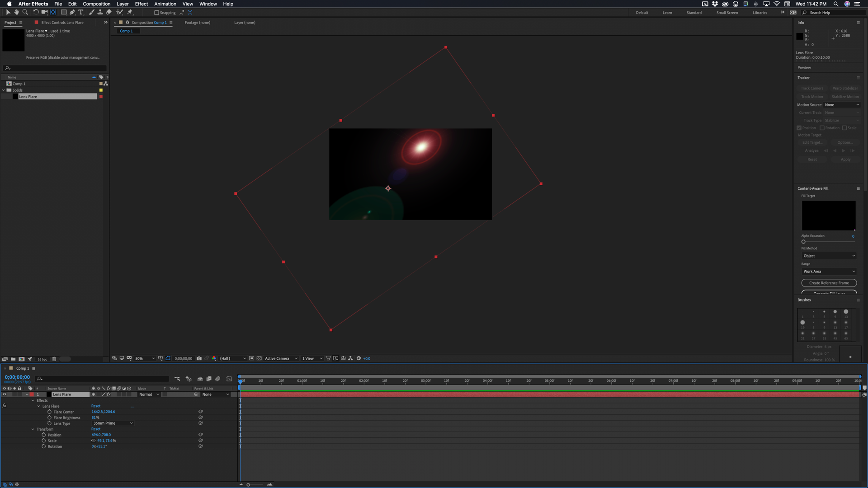
Task: Select the Zoom tool
Action: click(x=25, y=12)
